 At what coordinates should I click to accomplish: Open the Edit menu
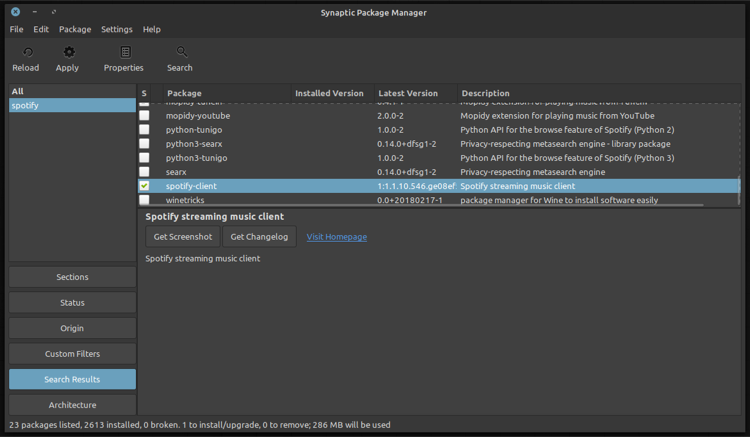tap(41, 29)
